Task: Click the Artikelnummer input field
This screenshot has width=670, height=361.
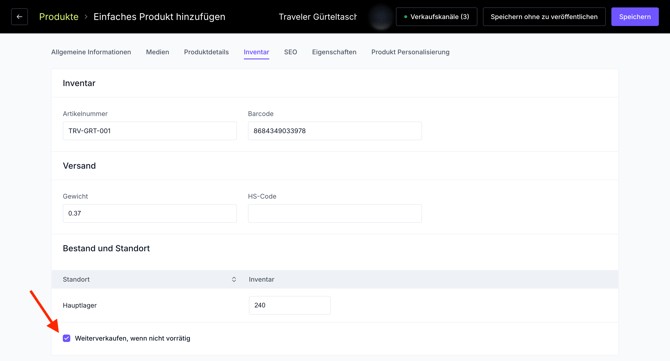Action: click(x=150, y=131)
